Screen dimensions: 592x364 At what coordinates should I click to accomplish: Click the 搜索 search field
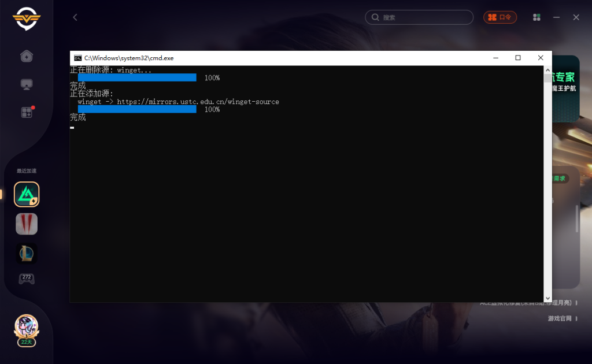[x=419, y=17]
